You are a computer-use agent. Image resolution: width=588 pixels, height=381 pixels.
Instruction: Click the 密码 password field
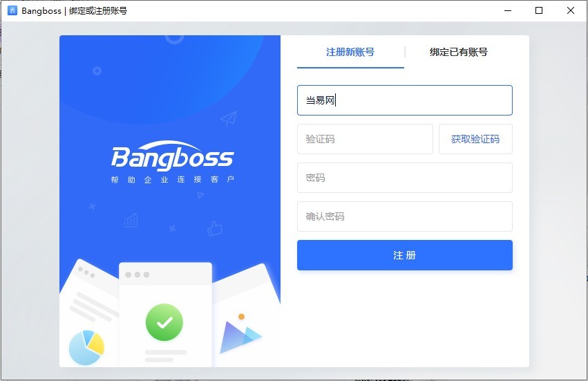pyautogui.click(x=405, y=178)
